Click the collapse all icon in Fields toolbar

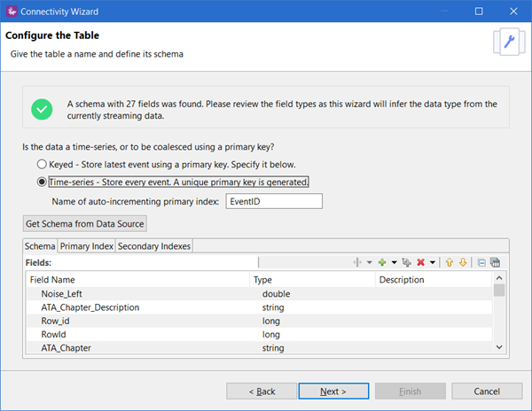click(x=481, y=262)
